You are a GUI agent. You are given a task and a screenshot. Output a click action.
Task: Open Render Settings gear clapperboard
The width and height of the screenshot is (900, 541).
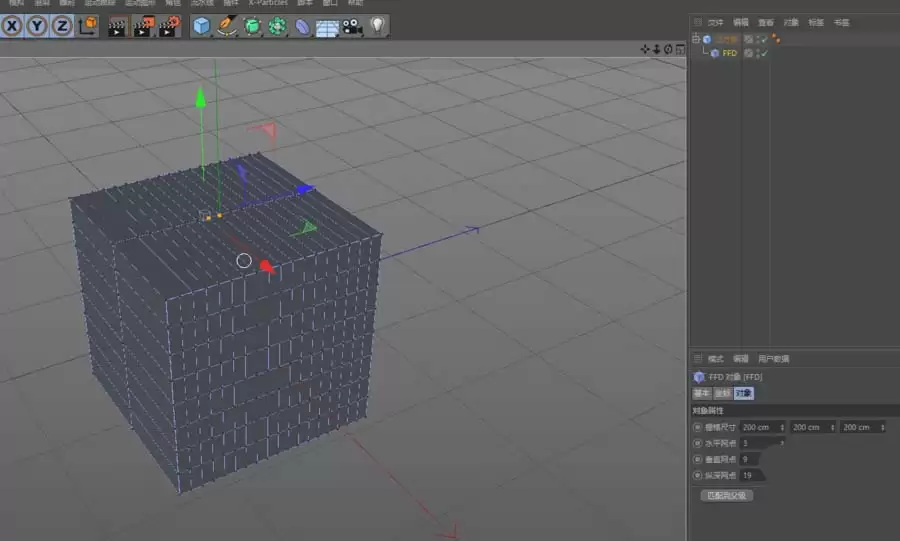click(169, 26)
